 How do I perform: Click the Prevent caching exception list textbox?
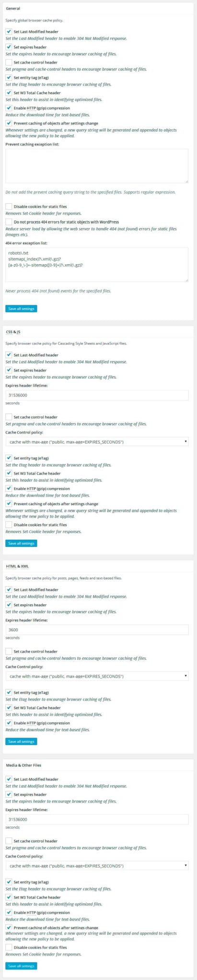(x=97, y=166)
